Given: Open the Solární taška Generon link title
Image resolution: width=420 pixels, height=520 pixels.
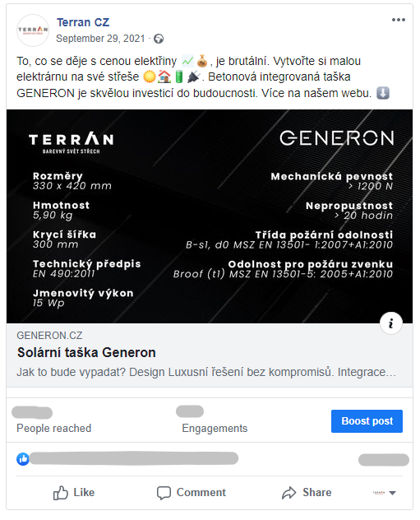Looking at the screenshot, I should [86, 352].
